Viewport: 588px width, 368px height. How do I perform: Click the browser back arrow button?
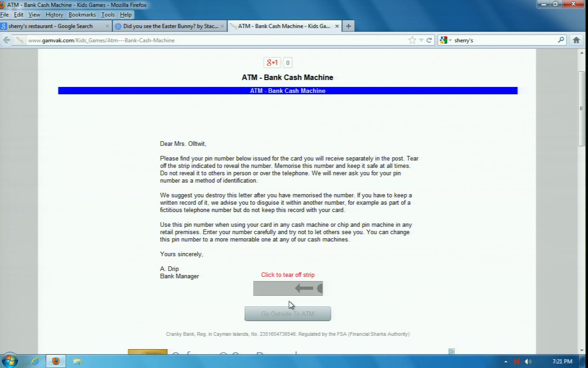(6, 40)
